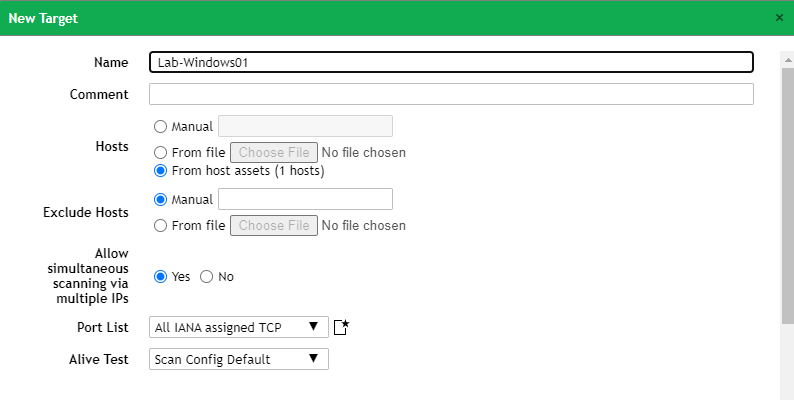Click the Exclude Hosts manual text box

point(305,199)
